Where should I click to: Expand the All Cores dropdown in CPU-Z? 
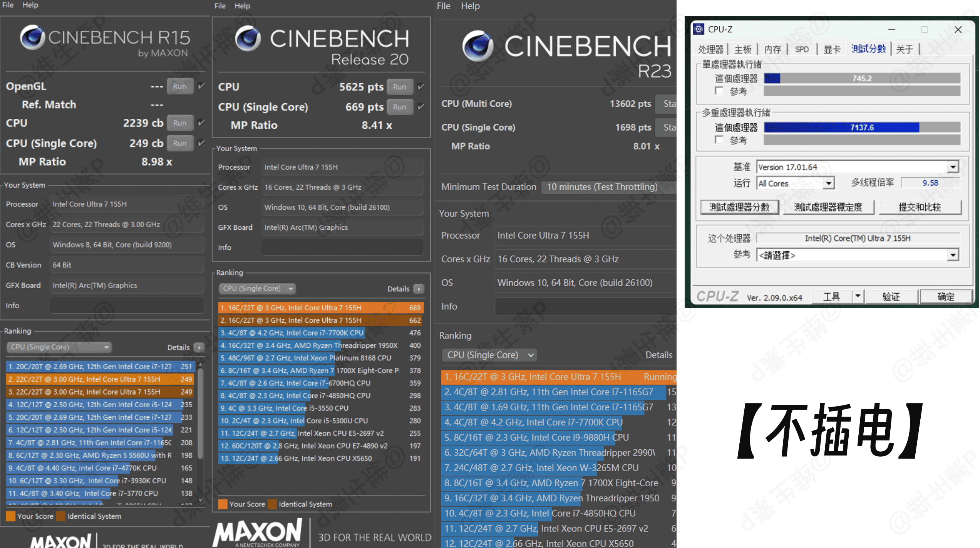[828, 183]
